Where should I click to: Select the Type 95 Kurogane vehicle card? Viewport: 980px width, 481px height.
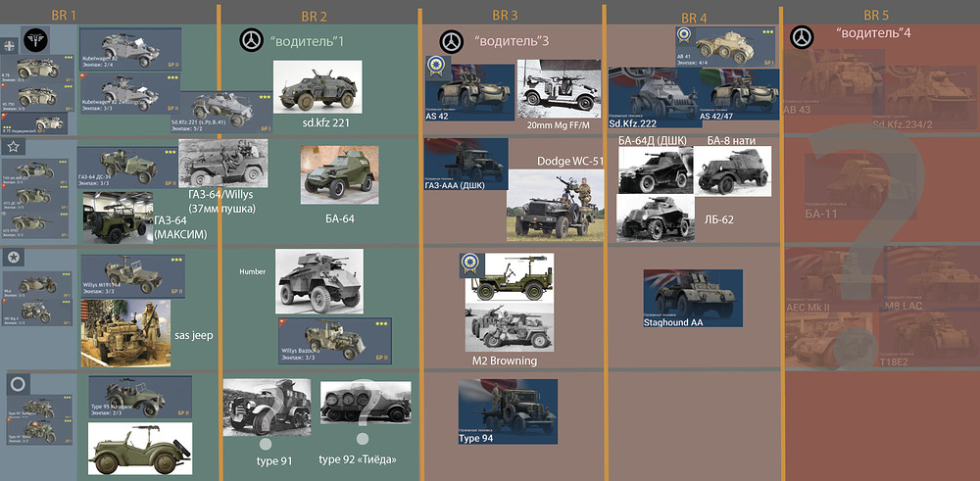pyautogui.click(x=140, y=396)
